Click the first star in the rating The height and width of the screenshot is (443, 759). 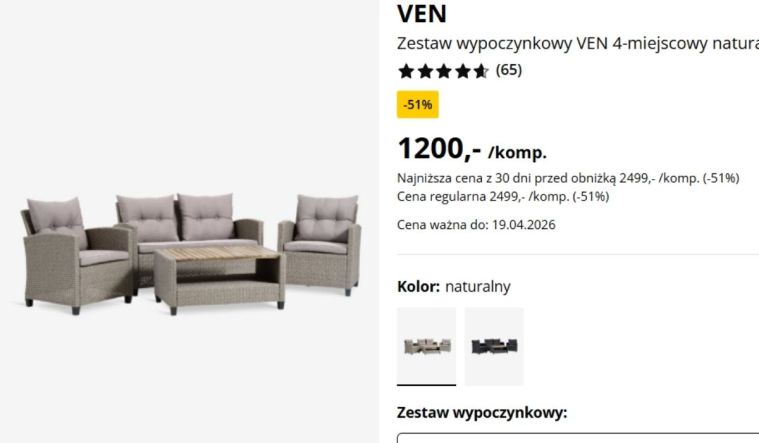point(406,72)
